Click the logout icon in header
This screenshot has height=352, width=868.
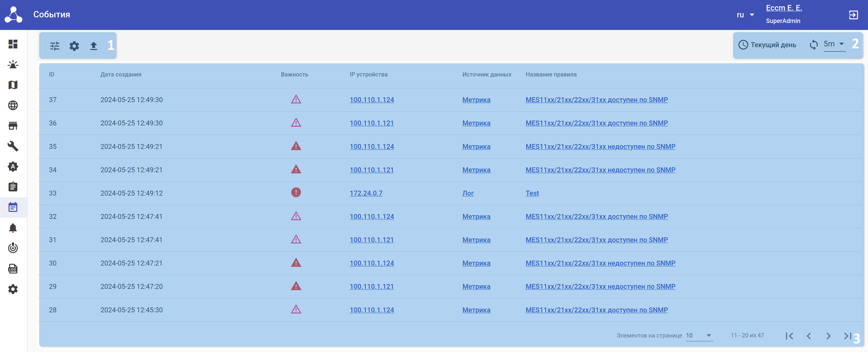pyautogui.click(x=853, y=15)
